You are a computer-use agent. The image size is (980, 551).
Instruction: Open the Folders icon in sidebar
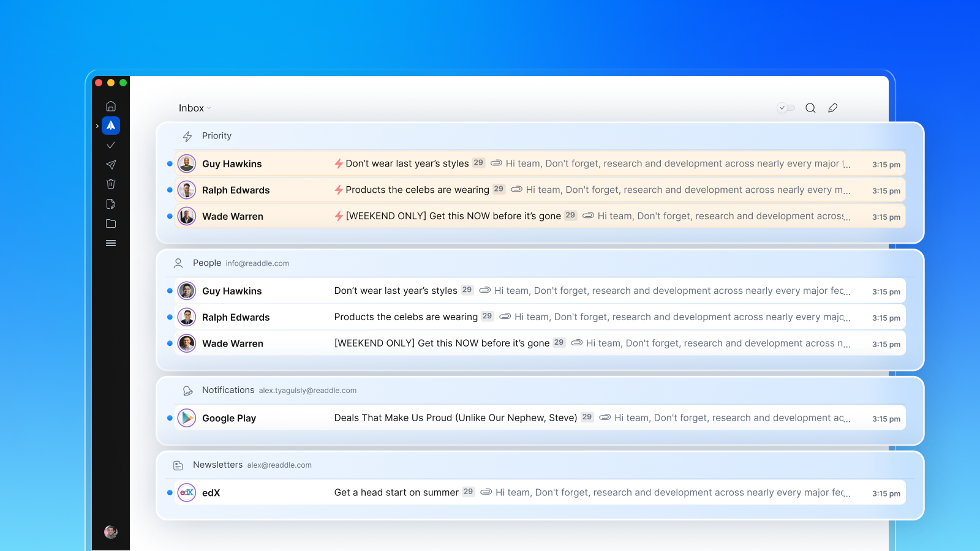click(x=111, y=223)
